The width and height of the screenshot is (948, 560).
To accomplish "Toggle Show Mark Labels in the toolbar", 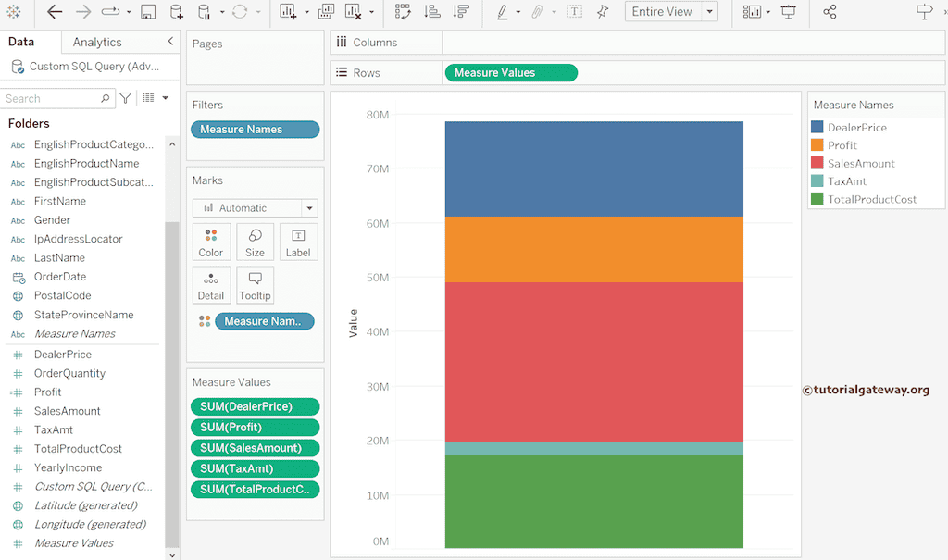I will [x=574, y=12].
